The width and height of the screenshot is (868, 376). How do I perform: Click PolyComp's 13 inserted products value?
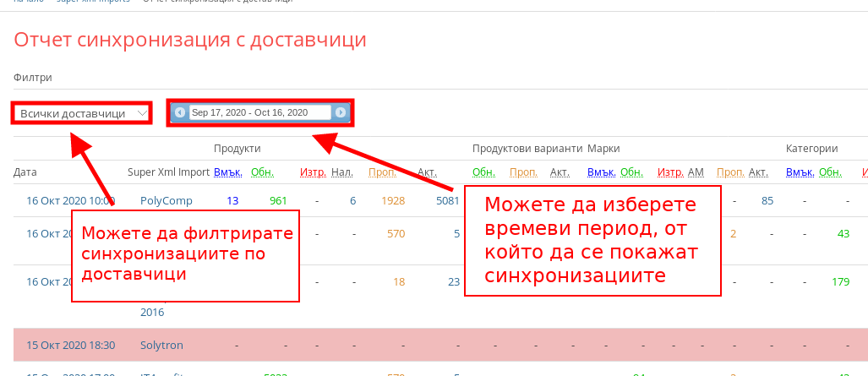point(232,201)
